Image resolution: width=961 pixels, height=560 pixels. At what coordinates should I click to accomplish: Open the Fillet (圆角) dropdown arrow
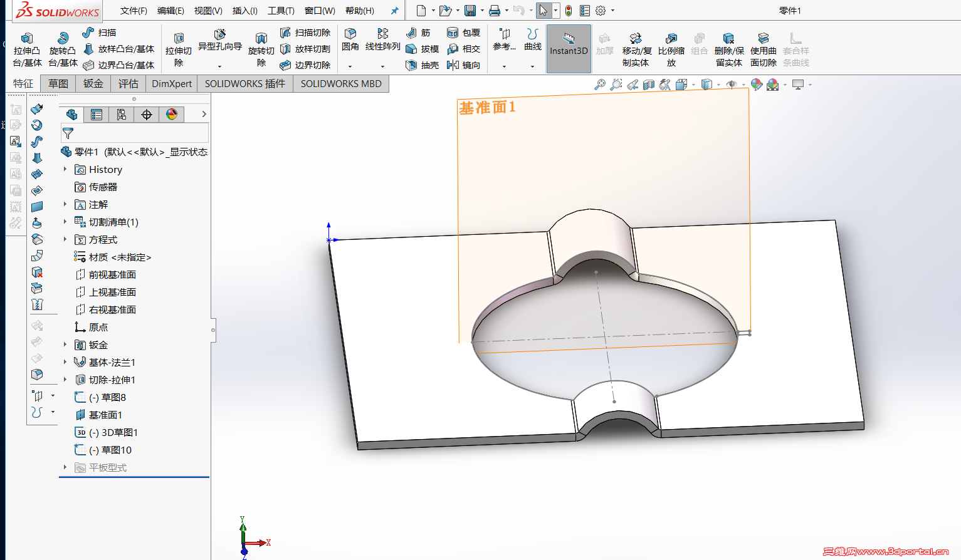click(x=350, y=66)
